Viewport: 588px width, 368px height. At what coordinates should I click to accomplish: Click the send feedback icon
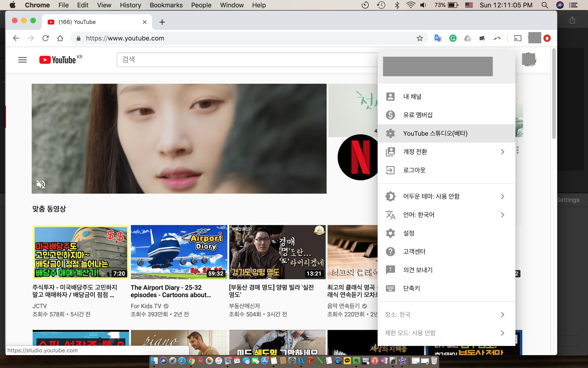(390, 270)
